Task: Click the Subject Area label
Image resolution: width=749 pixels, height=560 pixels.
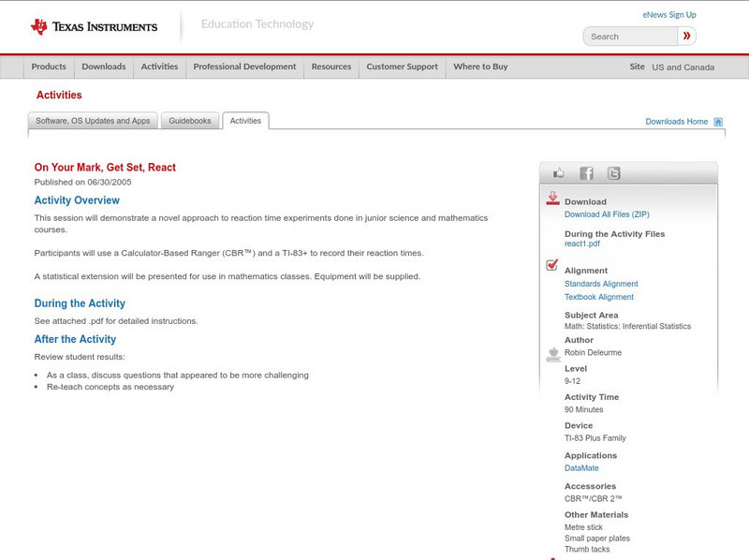Action: (592, 316)
